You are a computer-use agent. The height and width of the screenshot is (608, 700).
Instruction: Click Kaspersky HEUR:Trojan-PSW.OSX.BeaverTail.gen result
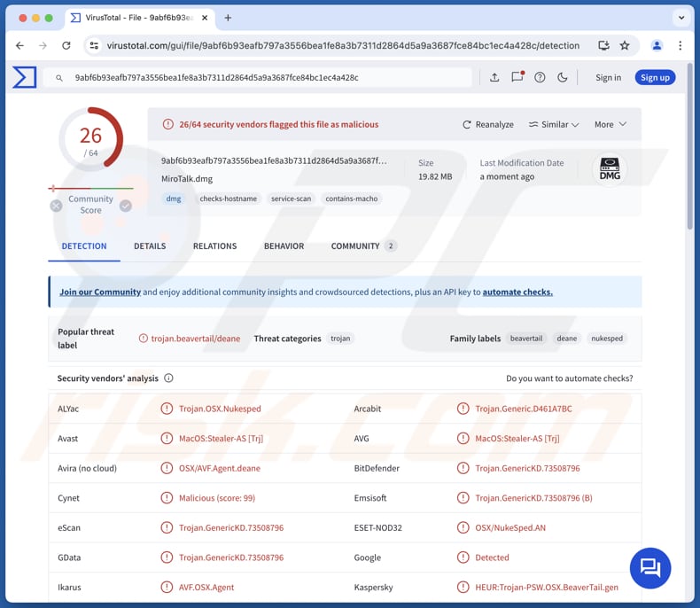(547, 587)
